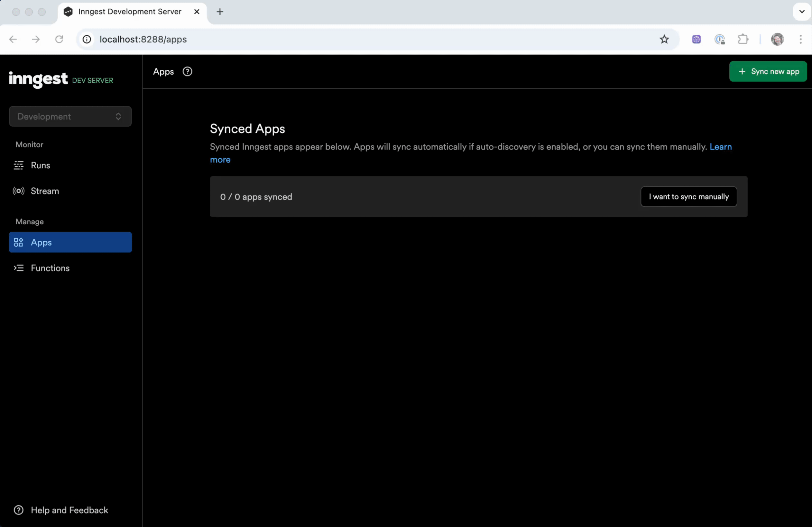Image resolution: width=812 pixels, height=527 pixels.
Task: Open the Functions section
Action: [x=50, y=268]
